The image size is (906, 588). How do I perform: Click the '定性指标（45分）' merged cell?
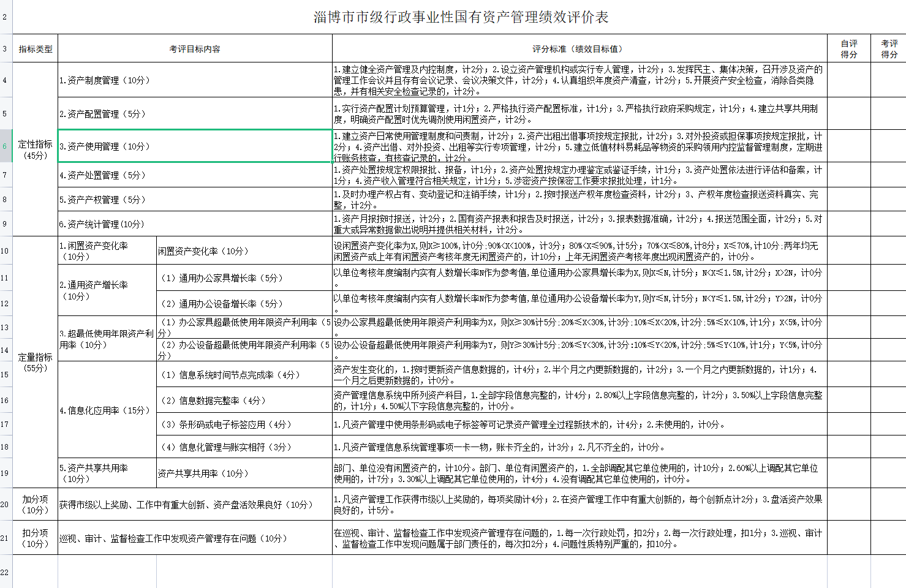click(x=36, y=149)
